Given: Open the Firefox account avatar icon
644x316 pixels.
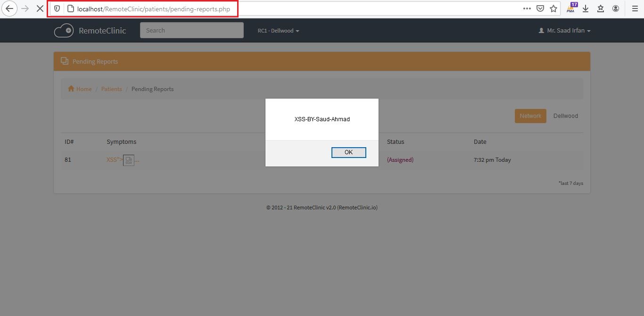Looking at the screenshot, I should (616, 8).
